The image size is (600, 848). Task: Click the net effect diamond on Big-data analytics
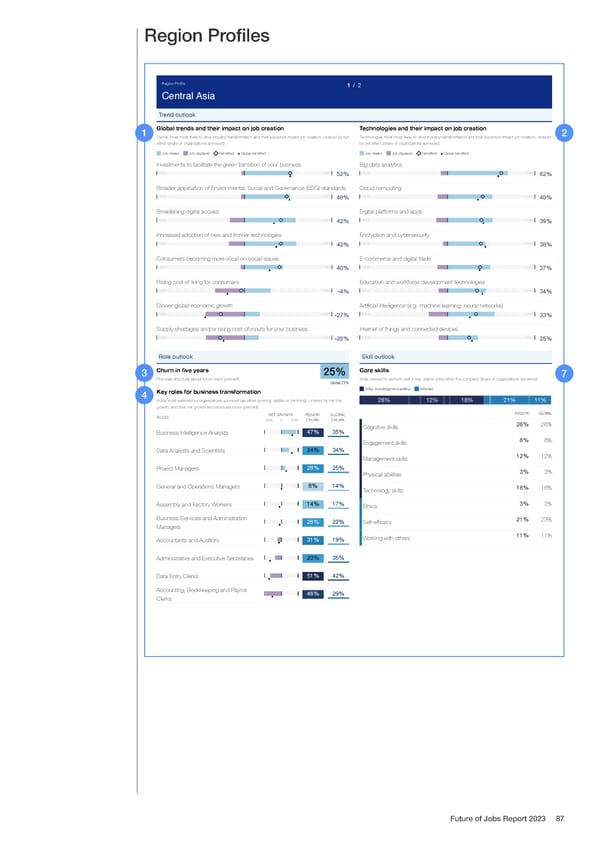point(499,174)
